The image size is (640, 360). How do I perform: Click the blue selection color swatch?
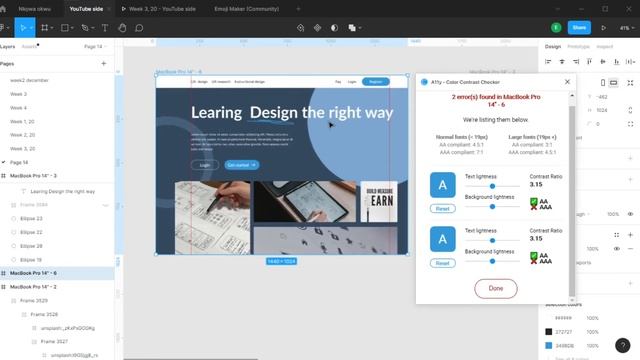[x=549, y=345]
